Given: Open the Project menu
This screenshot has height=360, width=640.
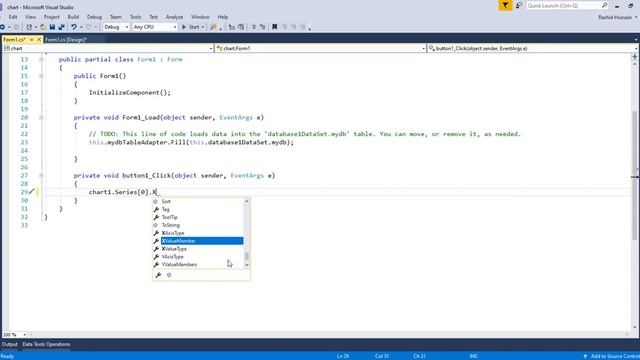Looking at the screenshot, I should [x=51, y=17].
